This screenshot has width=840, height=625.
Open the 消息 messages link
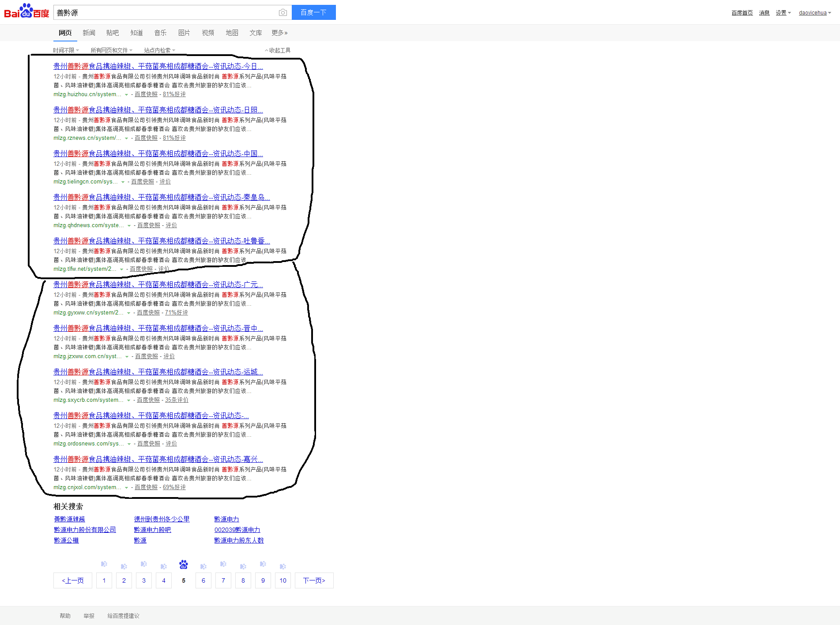pos(764,13)
